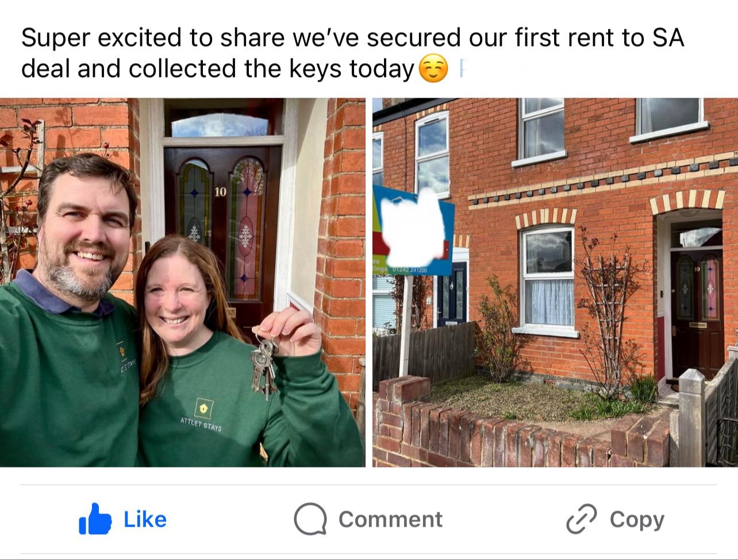Click the blue thumbs-up Like icon
This screenshot has width=738, height=560.
point(95,519)
